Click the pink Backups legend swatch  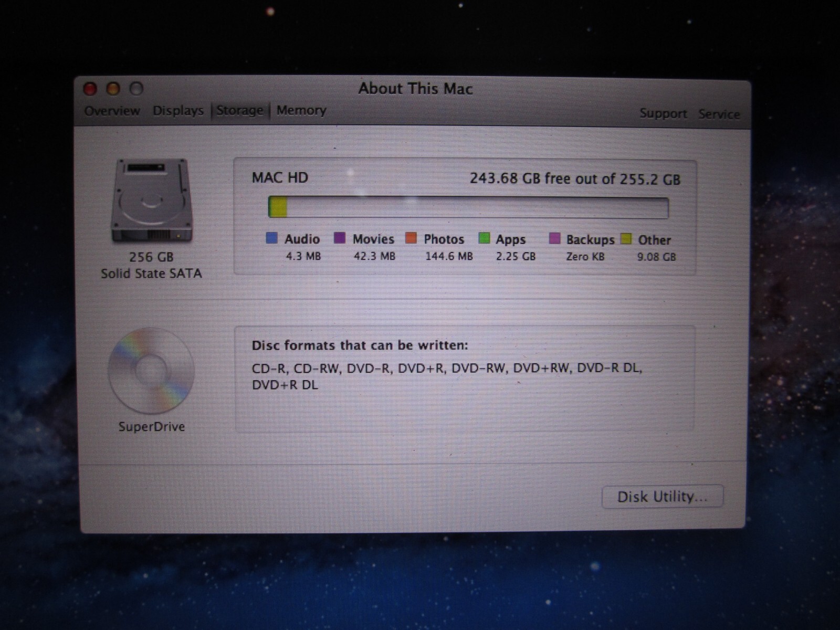[x=554, y=239]
